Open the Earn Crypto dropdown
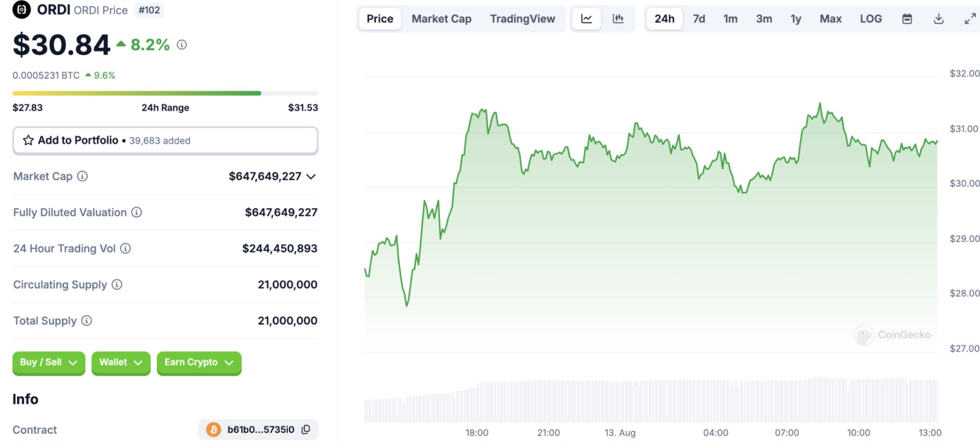The width and height of the screenshot is (980, 441). (x=199, y=362)
